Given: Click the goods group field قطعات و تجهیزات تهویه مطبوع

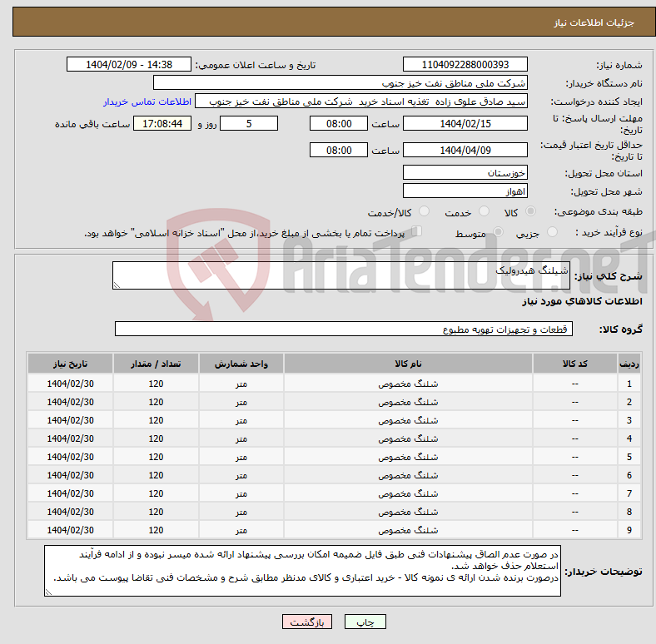Looking at the screenshot, I should pos(344,329).
